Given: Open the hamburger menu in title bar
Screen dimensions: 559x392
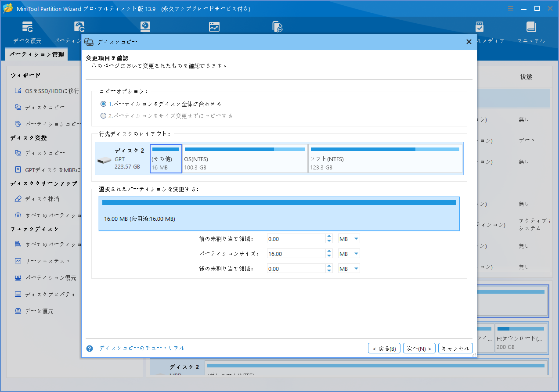Looking at the screenshot, I should click(x=511, y=8).
